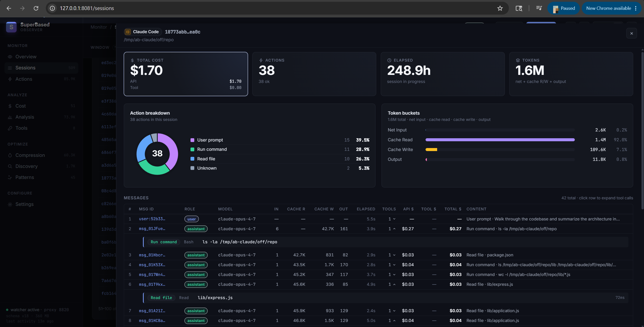Click the Settings gear icon in sidebar
This screenshot has width=644, height=327.
10,204
